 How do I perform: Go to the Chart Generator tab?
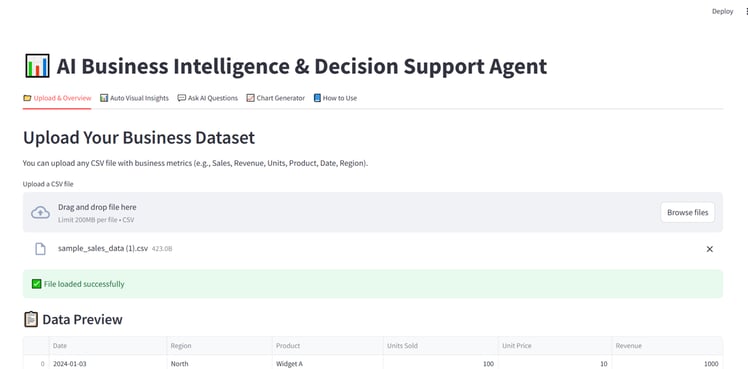(276, 98)
